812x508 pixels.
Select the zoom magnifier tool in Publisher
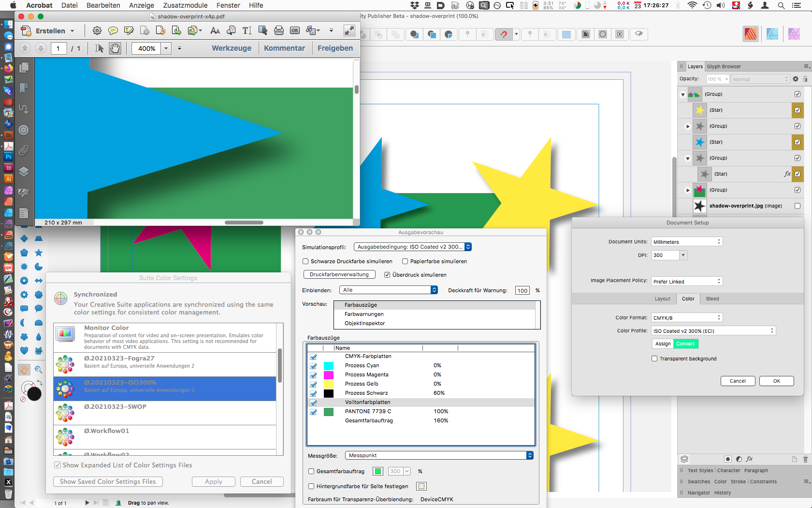point(39,370)
